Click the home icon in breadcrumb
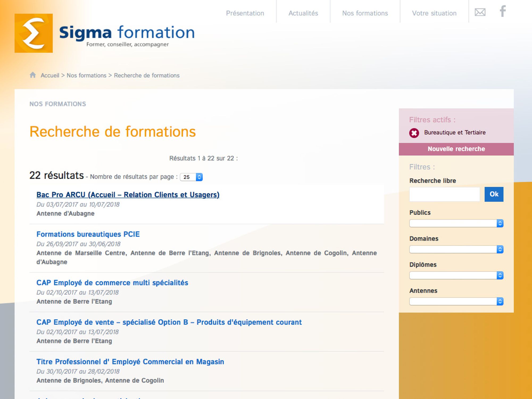Image resolution: width=532 pixels, height=399 pixels. [x=33, y=75]
